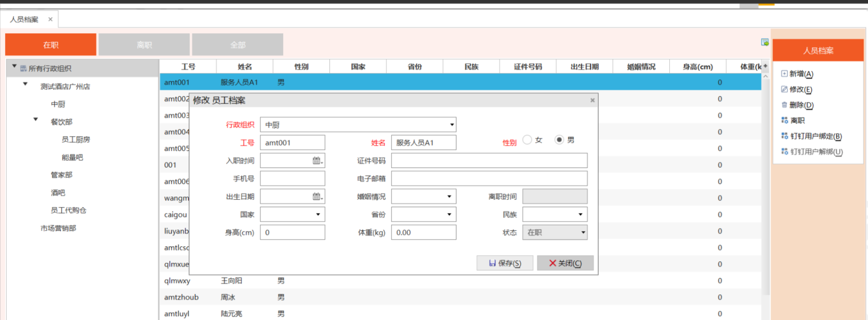The width and height of the screenshot is (868, 320).
Task: Open the 婚姻情况 dropdown
Action: [449, 196]
